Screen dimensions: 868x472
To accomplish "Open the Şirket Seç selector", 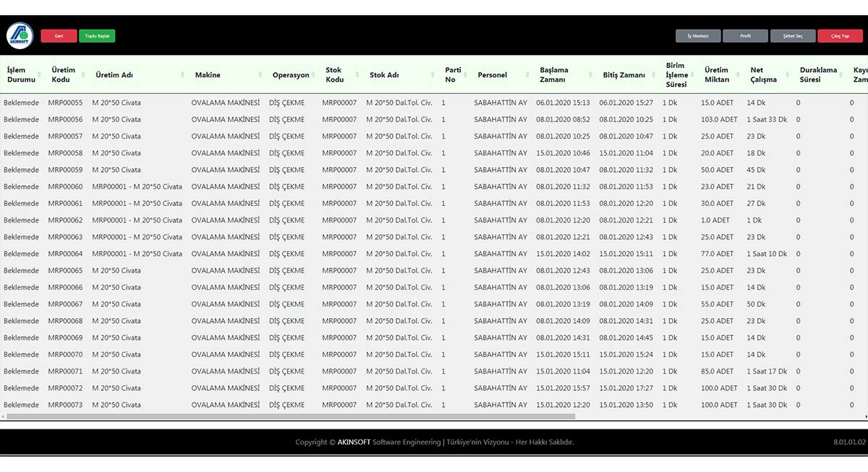I will click(793, 35).
